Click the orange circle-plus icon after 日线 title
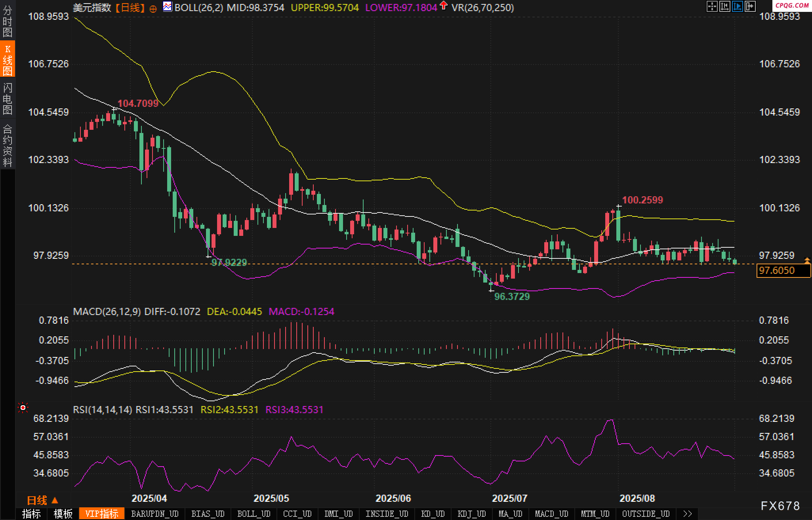Image resolution: width=812 pixels, height=520 pixels. coord(153,9)
